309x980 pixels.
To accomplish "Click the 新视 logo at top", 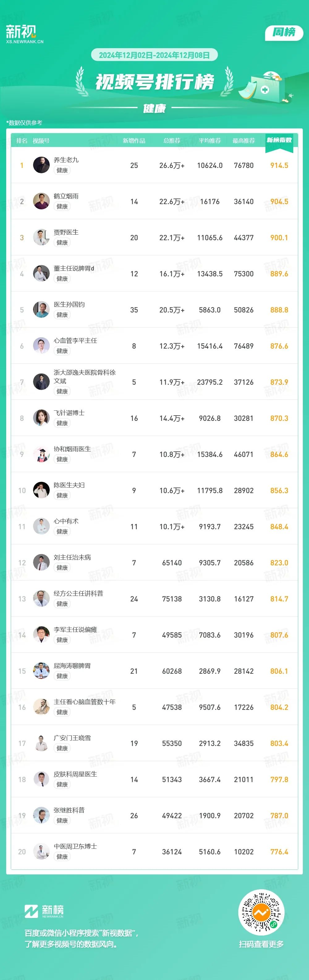I will pyautogui.click(x=24, y=34).
